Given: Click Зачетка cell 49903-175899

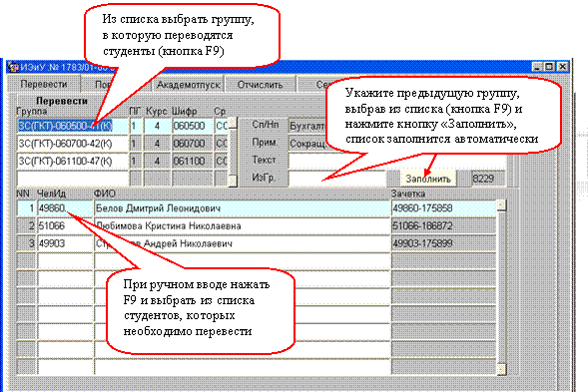Looking at the screenshot, I should click(x=443, y=243).
